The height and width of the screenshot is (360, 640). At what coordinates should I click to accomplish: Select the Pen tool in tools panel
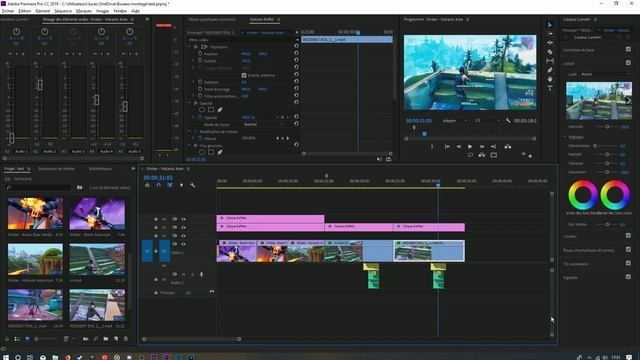coord(550,70)
